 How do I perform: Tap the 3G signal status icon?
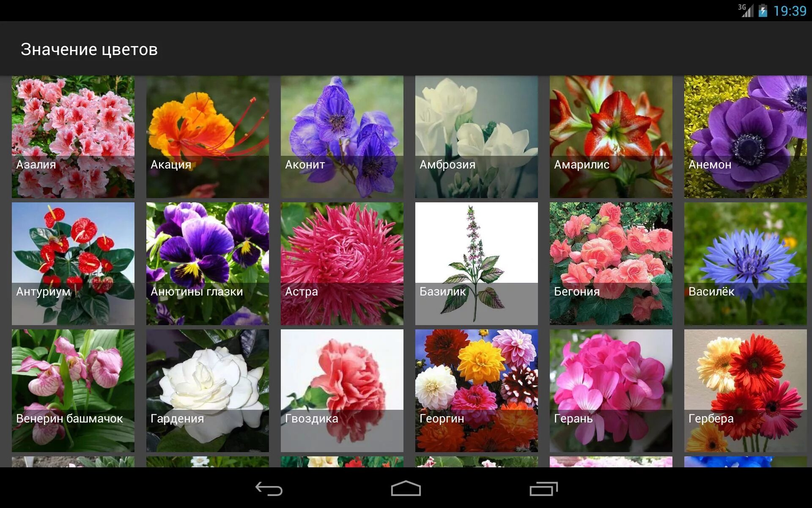(x=746, y=11)
